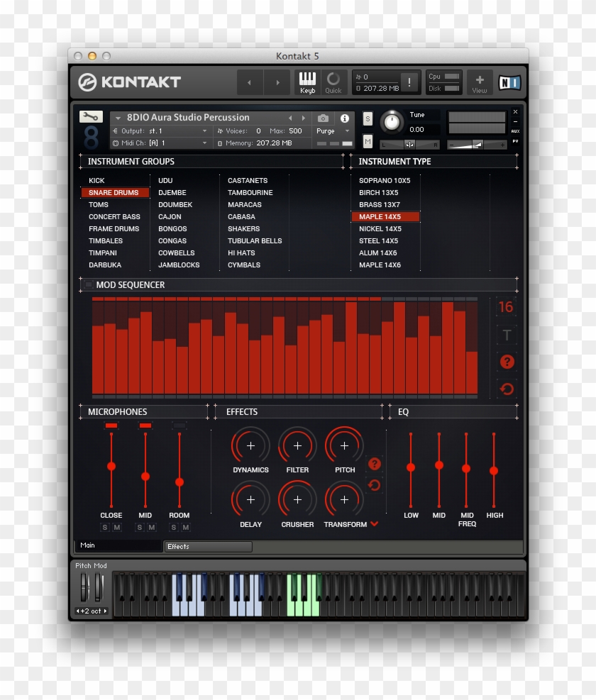596x700 pixels.
Task: Click the Transform effect knob
Action: click(344, 499)
